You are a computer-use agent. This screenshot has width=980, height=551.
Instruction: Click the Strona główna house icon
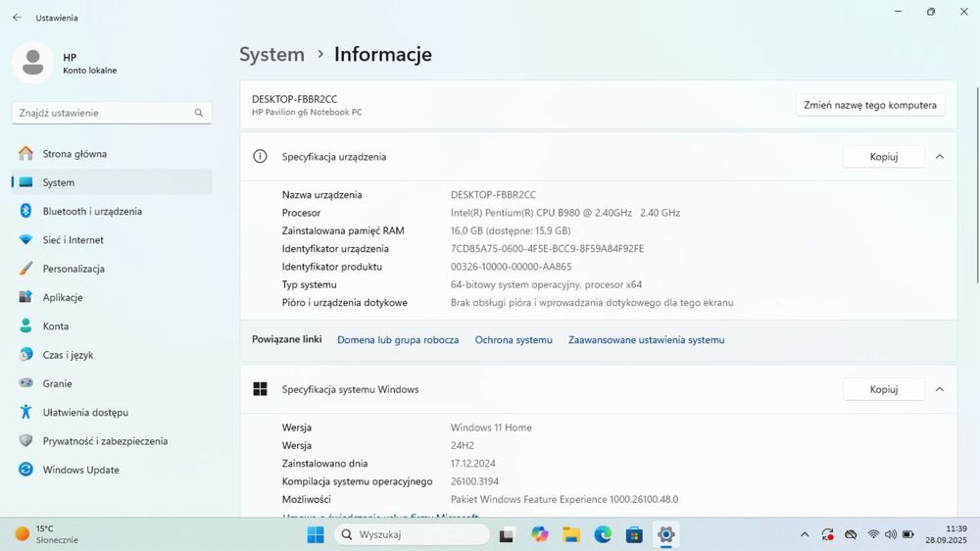25,153
